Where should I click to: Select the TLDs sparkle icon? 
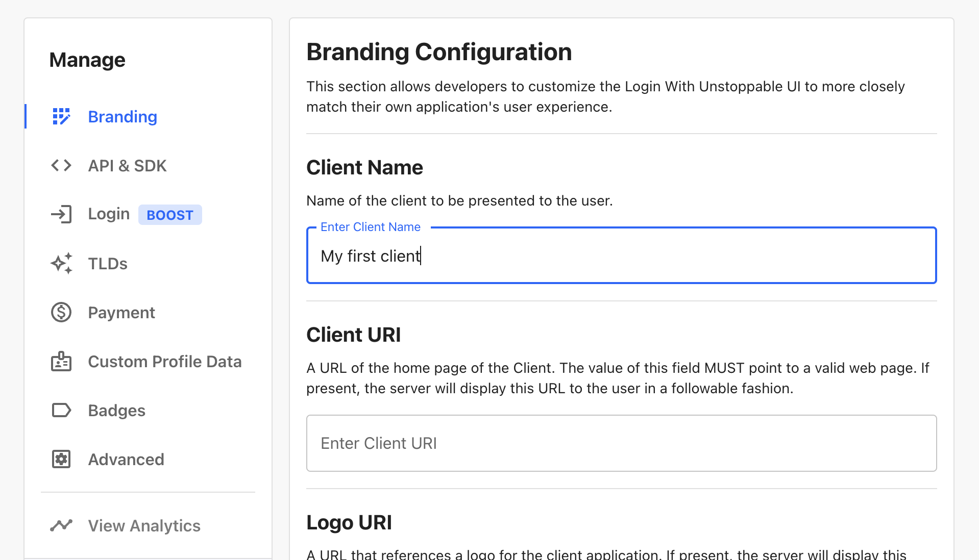pyautogui.click(x=61, y=263)
